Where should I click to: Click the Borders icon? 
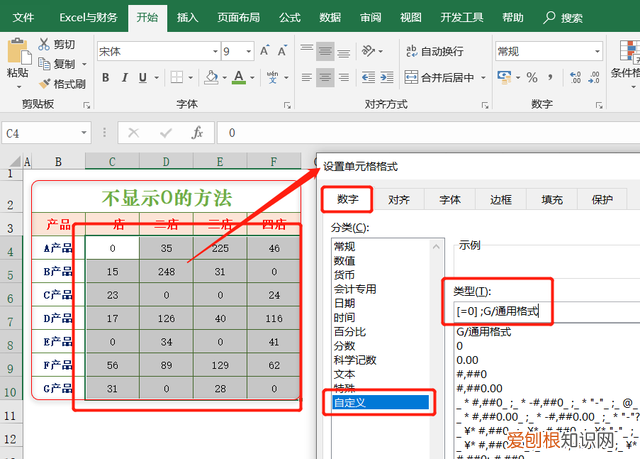point(177,77)
